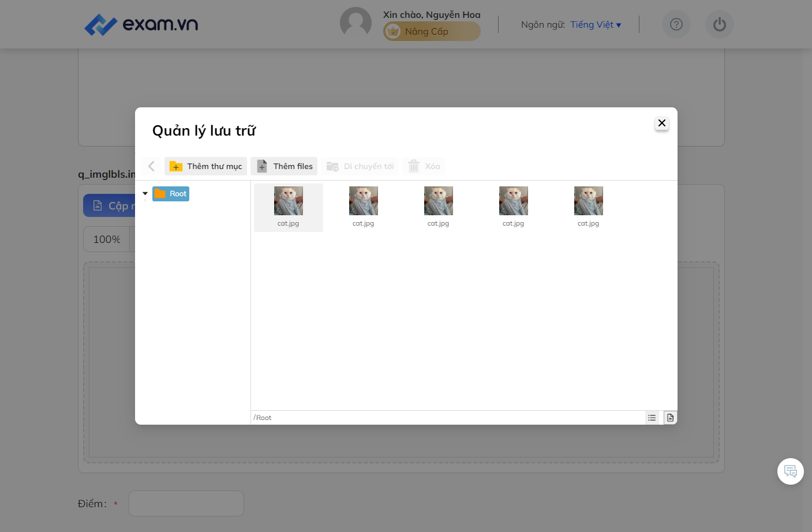Click the user avatar icon
This screenshot has height=532, width=812.
point(356,23)
